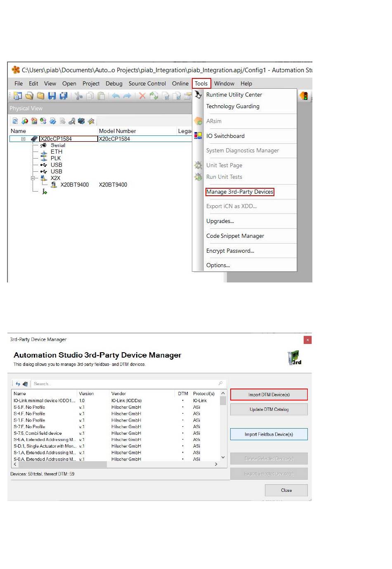Click the Close button in Device Manager
The width and height of the screenshot is (392, 569).
(286, 490)
